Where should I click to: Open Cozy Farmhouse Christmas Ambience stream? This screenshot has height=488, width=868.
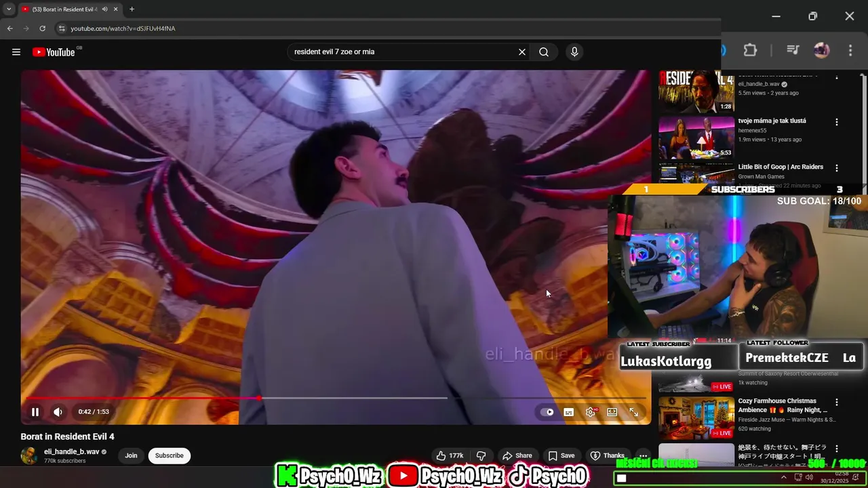coord(783,405)
